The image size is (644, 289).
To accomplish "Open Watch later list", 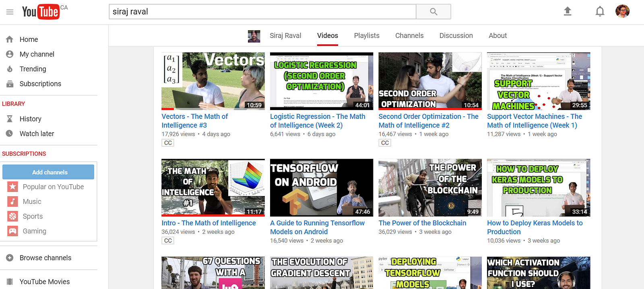I will [37, 133].
